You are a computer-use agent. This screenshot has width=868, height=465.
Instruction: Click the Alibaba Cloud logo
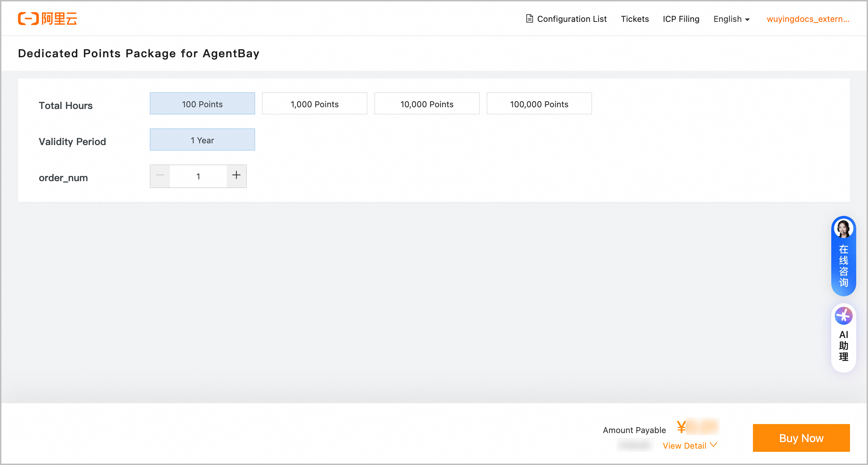(x=47, y=19)
